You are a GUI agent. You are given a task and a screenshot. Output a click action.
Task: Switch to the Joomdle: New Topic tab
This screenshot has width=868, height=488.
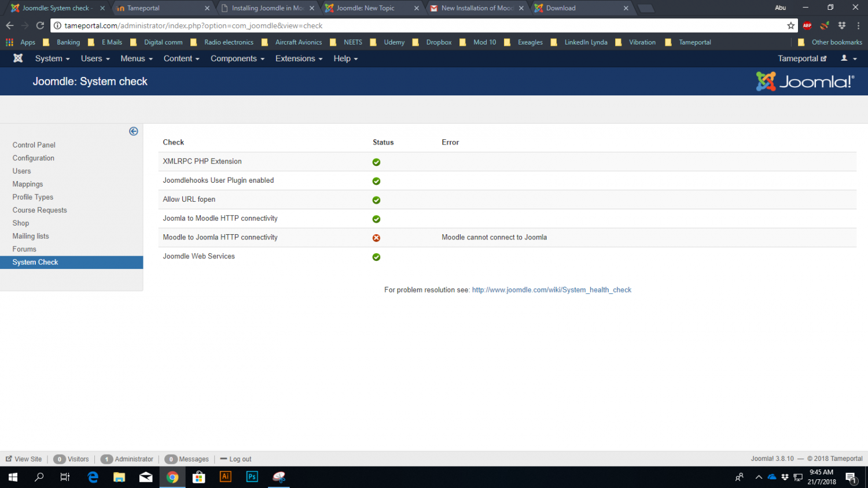(366, 8)
